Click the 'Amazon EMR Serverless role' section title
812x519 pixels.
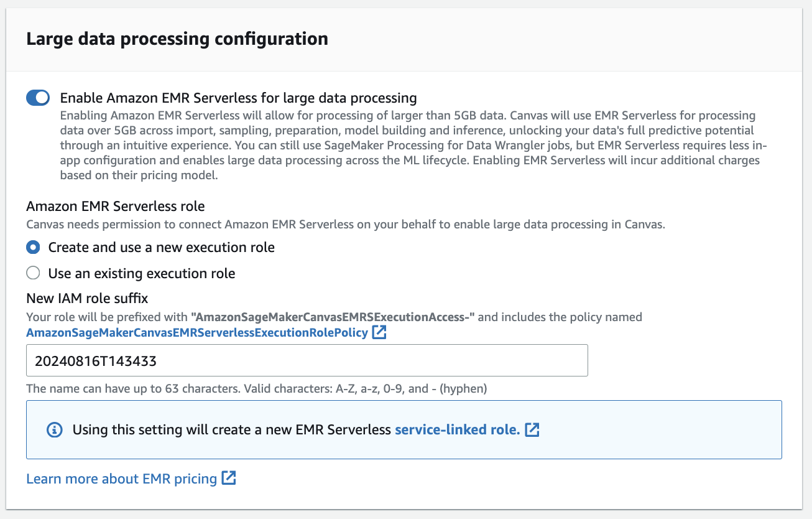115,206
